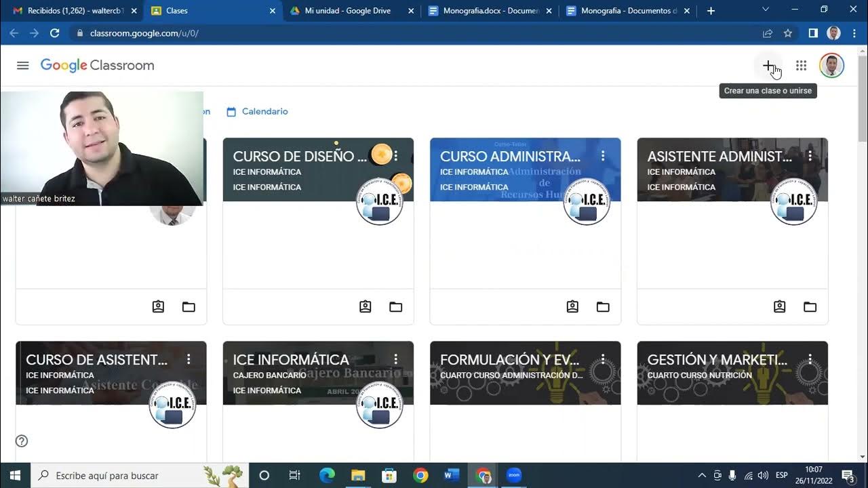Close the Mi unidad - Google Drive tab
Image resolution: width=868 pixels, height=488 pixels.
pos(411,11)
